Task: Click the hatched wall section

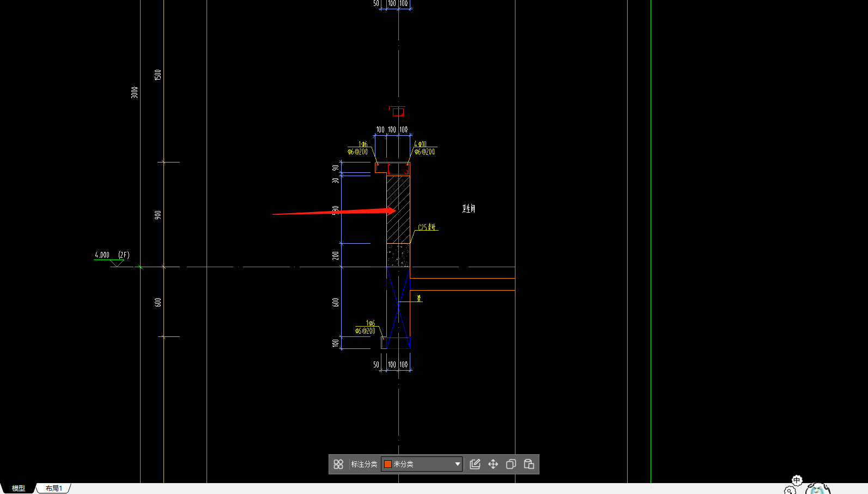Action: click(x=398, y=209)
